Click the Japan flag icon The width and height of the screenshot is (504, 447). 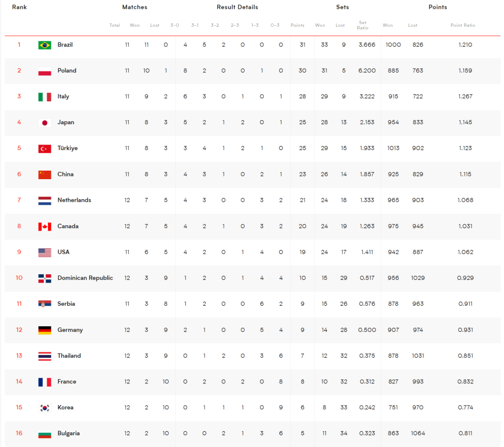45,123
